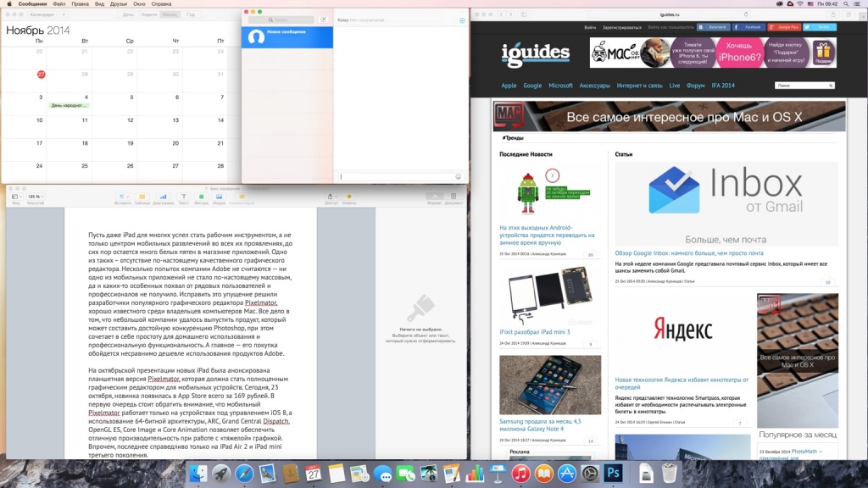Open Друзья menu in menu bar
Image resolution: width=868 pixels, height=488 pixels.
pos(119,4)
